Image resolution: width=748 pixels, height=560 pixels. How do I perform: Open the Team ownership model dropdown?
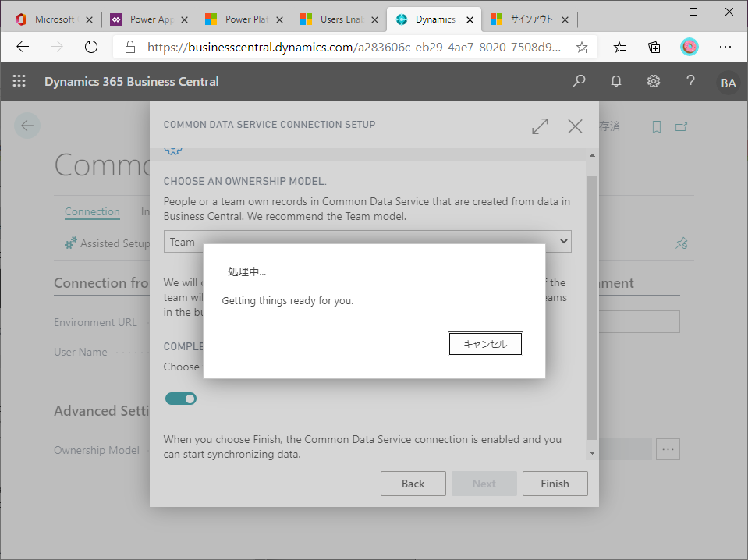pos(367,241)
